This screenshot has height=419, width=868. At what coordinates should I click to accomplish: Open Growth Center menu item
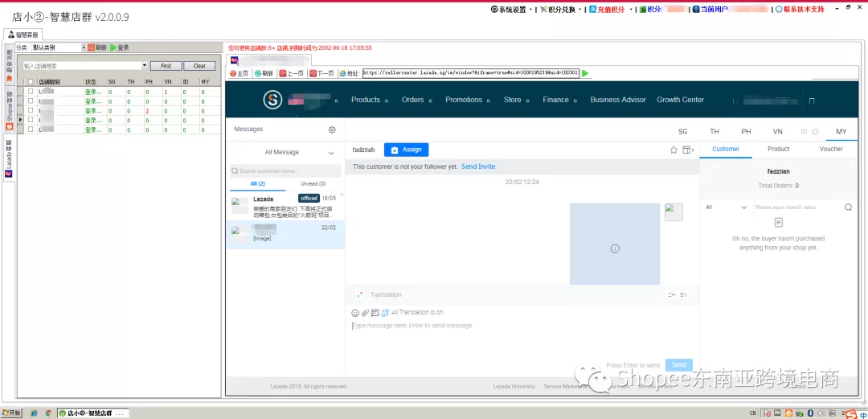tap(681, 100)
